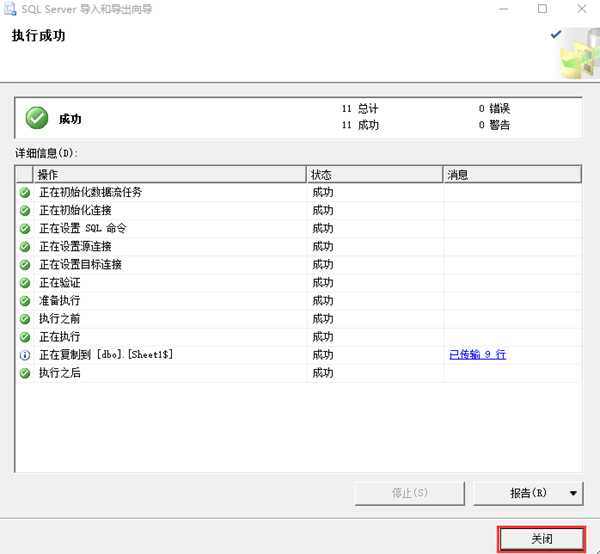Click the 11 总计 summary text
This screenshot has height=554, width=600.
coord(360,109)
